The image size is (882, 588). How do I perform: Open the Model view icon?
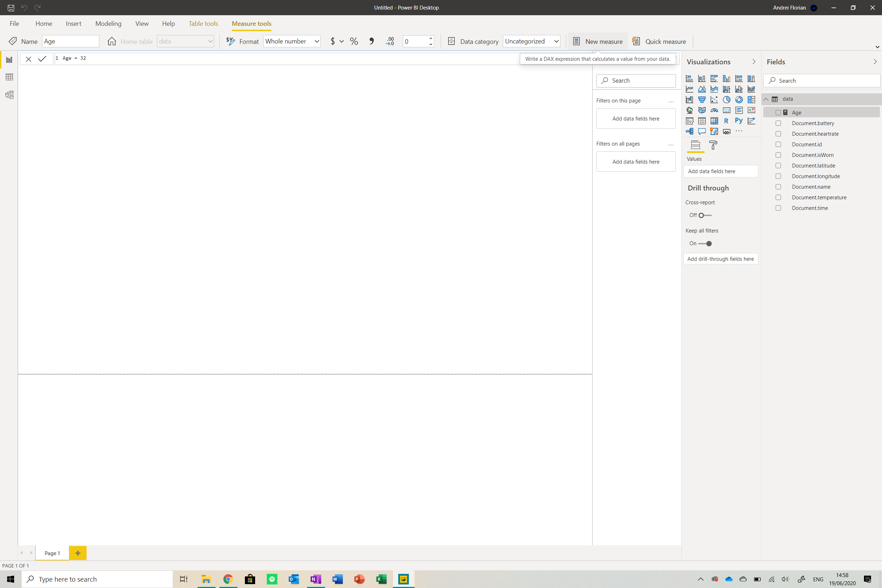[10, 95]
